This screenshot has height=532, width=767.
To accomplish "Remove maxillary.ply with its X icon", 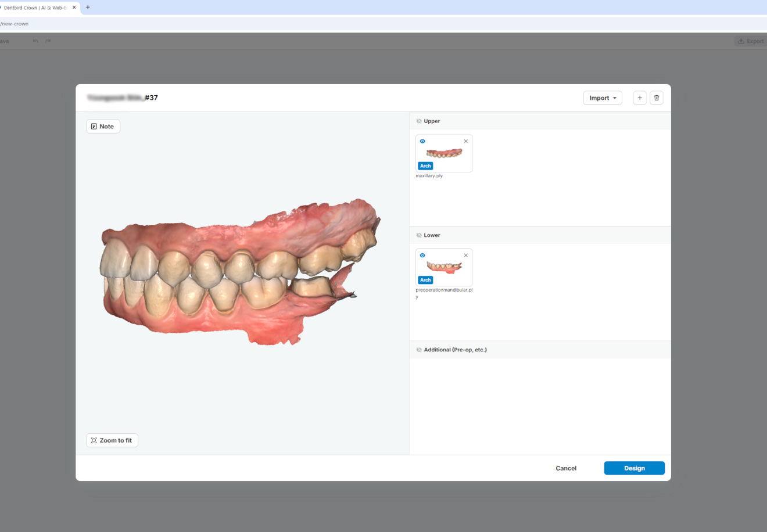I will [465, 141].
